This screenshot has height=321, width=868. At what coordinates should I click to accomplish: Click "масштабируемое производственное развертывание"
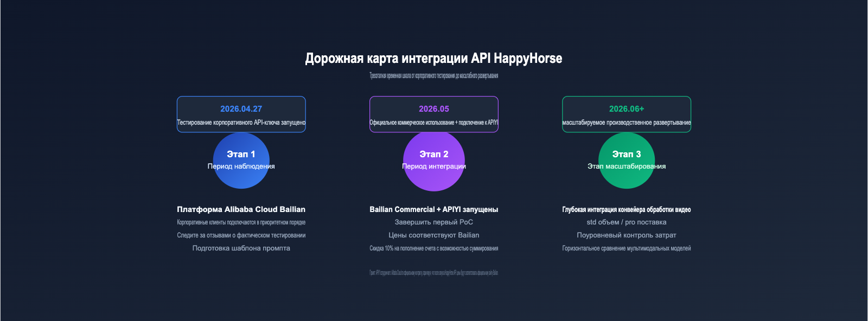(x=626, y=123)
